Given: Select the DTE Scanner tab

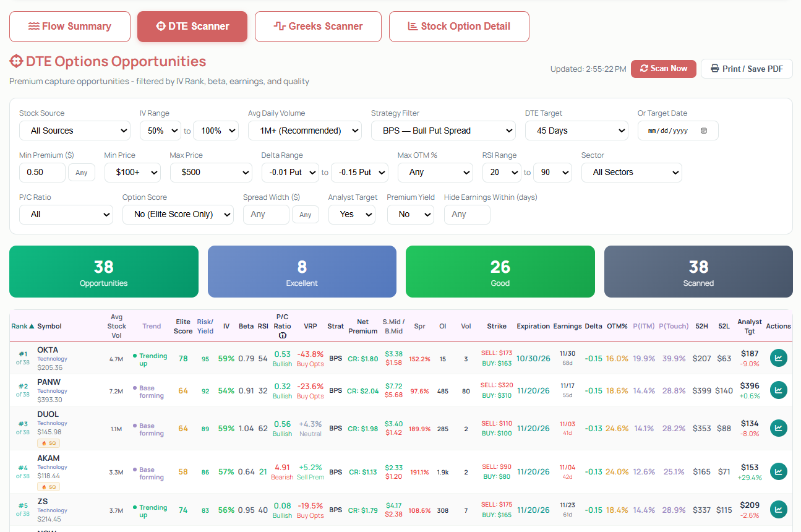Looking at the screenshot, I should [x=192, y=27].
